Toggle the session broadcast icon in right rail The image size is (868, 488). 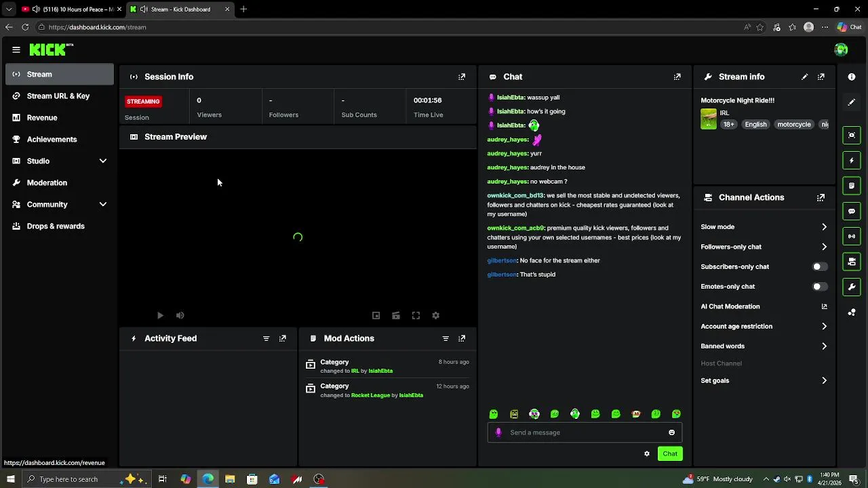[852, 237]
